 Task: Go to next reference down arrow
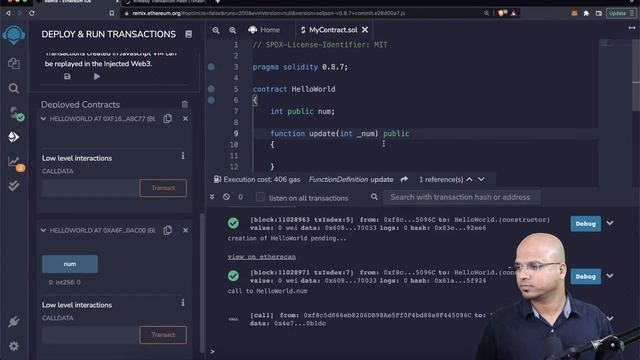482,179
